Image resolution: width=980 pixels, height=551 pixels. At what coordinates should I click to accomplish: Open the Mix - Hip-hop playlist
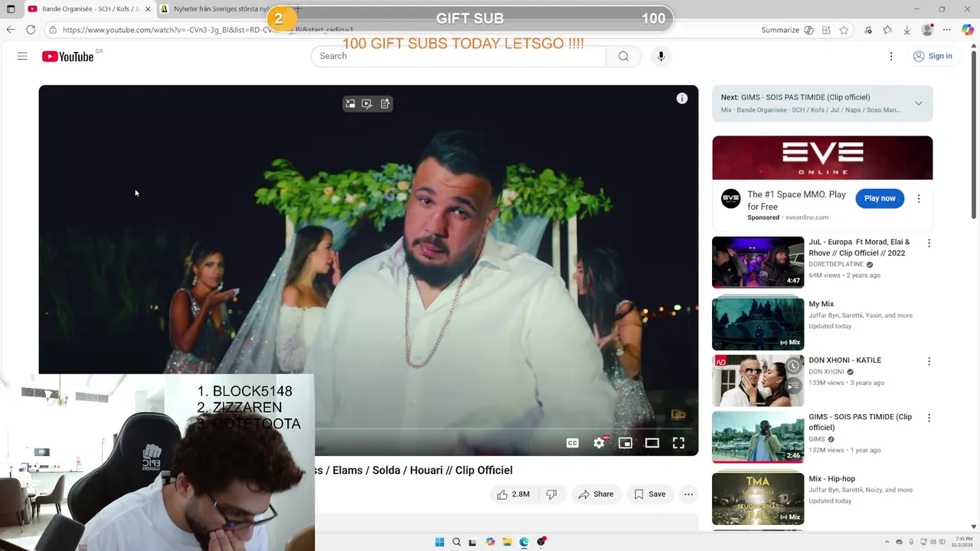[x=758, y=498]
